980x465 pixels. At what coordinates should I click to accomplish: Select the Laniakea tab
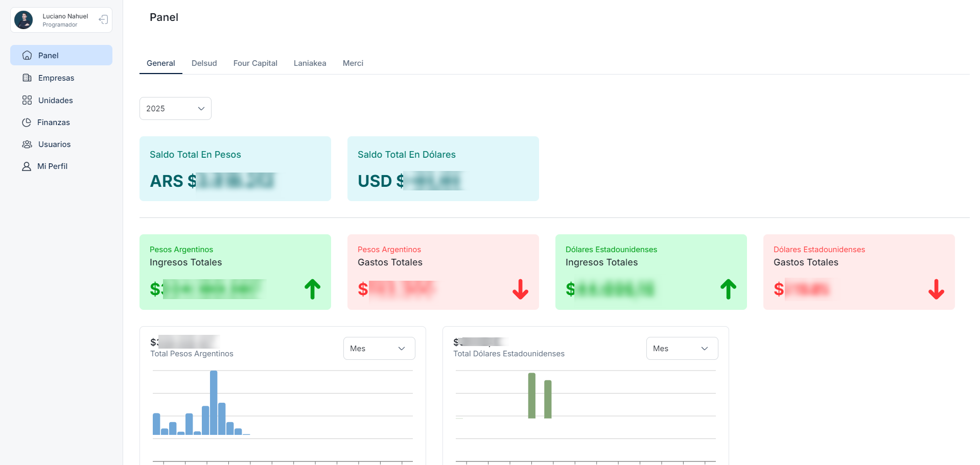[x=310, y=63]
